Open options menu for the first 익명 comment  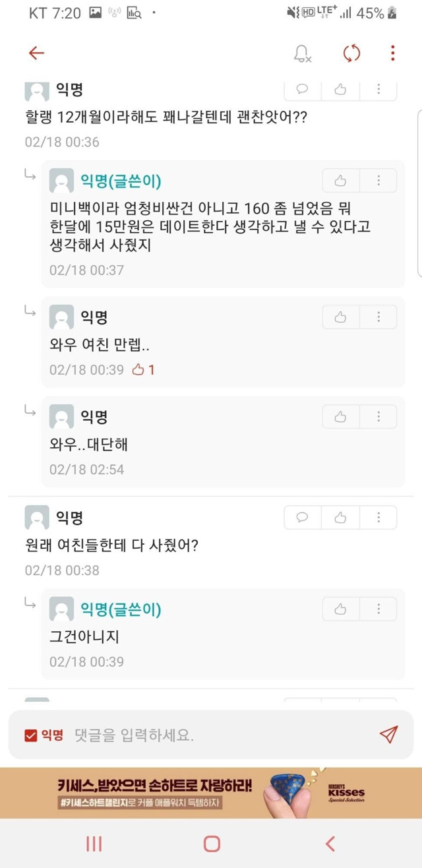tap(378, 89)
